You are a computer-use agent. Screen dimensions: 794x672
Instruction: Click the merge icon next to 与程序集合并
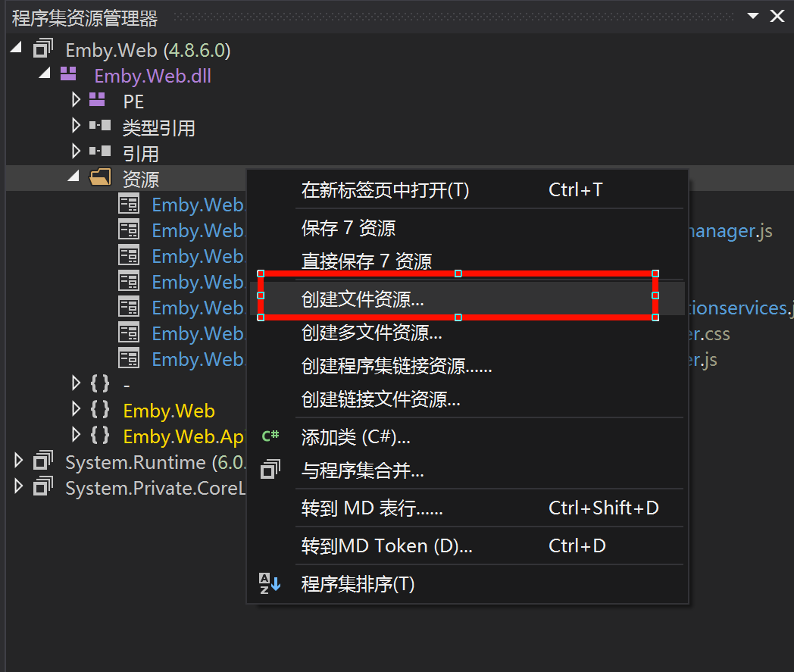click(x=270, y=470)
